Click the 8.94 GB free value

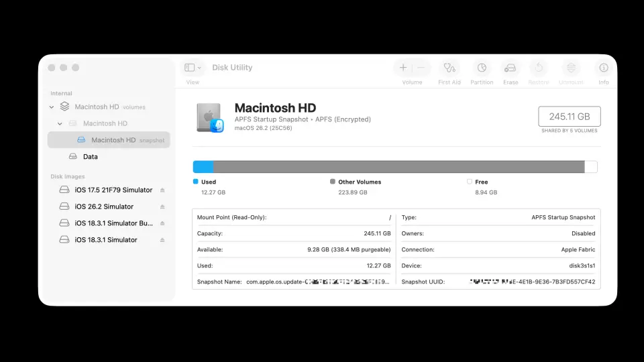(x=486, y=192)
